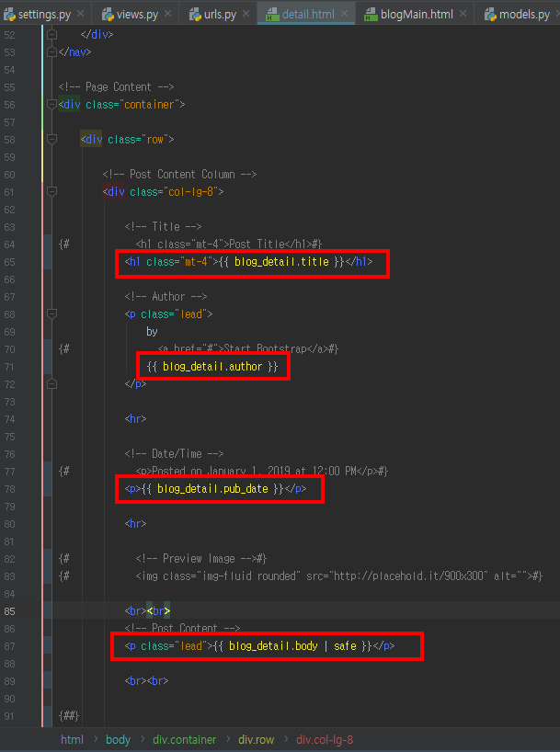Collapse the div container fold at line 56

click(52, 104)
